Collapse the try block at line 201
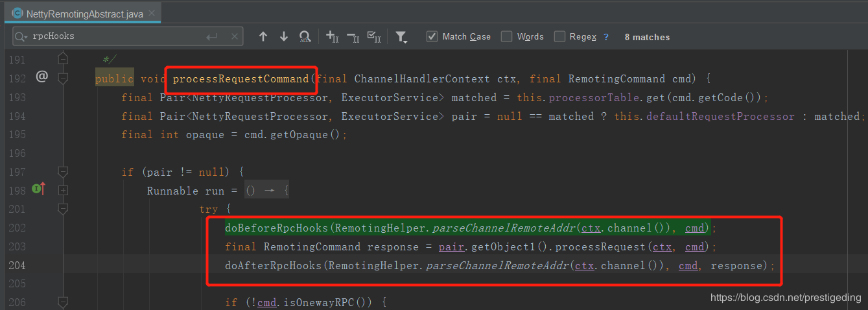 [63, 209]
